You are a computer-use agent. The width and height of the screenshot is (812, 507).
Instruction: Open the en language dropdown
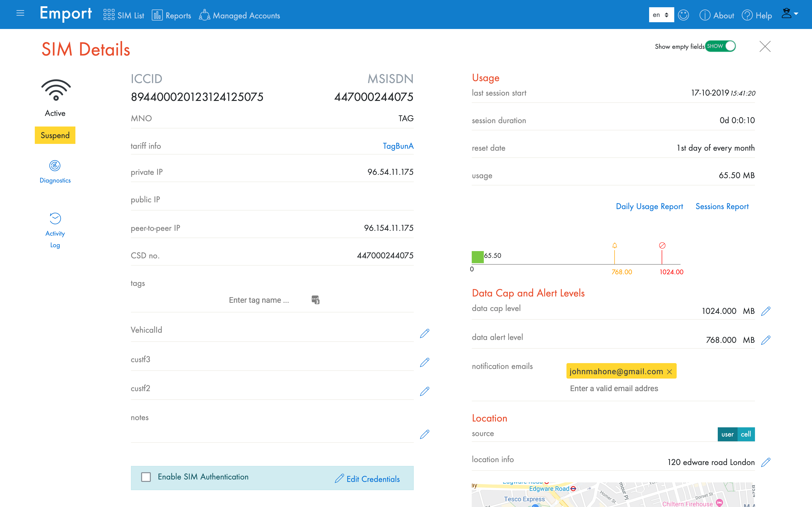661,15
